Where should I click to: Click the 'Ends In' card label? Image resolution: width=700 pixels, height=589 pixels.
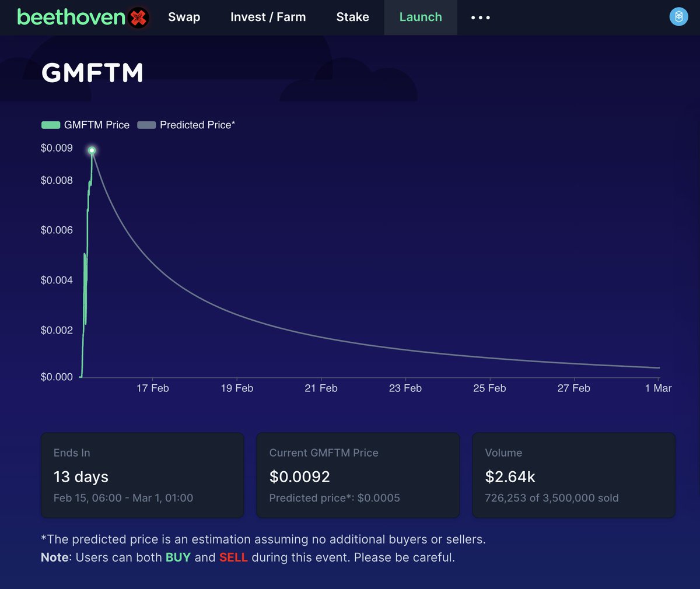72,453
